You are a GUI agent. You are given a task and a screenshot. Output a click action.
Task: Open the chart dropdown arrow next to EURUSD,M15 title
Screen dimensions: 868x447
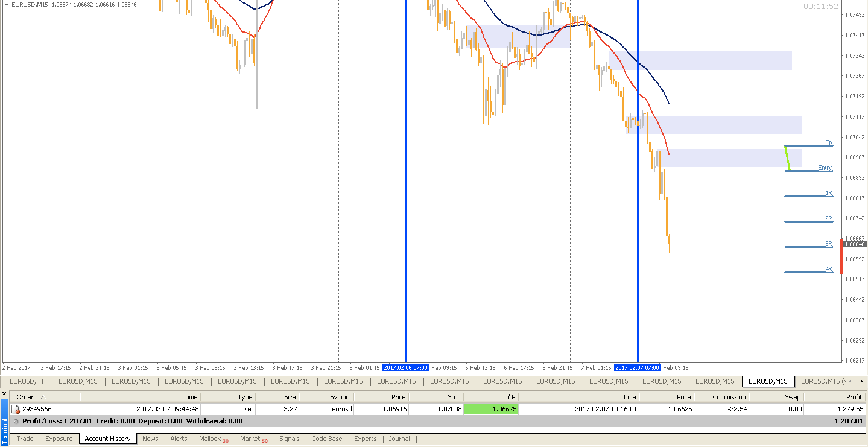[x=7, y=4]
